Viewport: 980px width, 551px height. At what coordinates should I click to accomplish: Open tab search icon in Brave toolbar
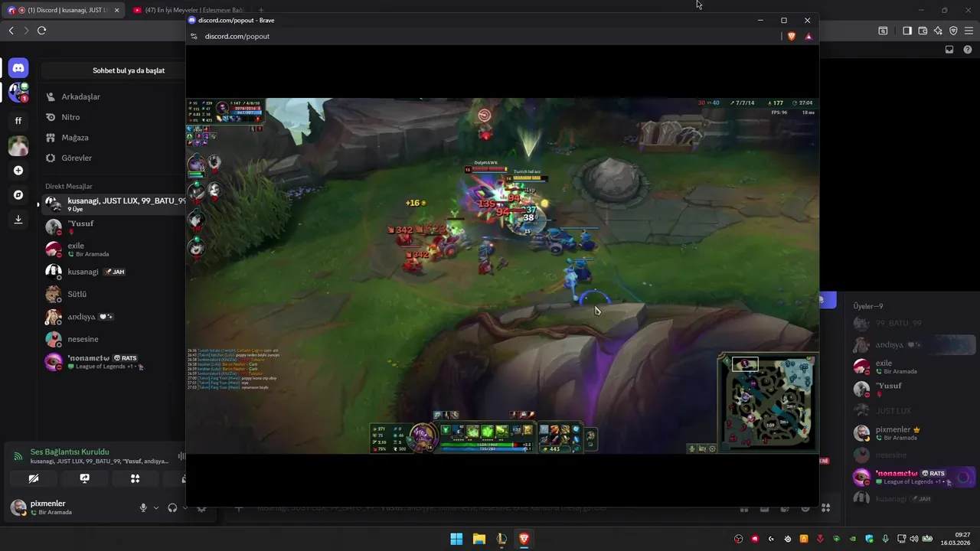pyautogui.click(x=883, y=31)
